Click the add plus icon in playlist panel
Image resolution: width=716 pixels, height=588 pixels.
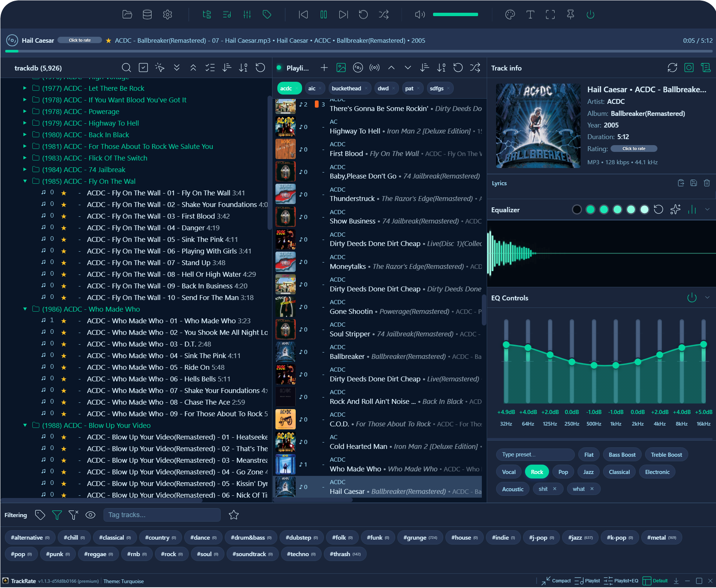[x=324, y=68]
